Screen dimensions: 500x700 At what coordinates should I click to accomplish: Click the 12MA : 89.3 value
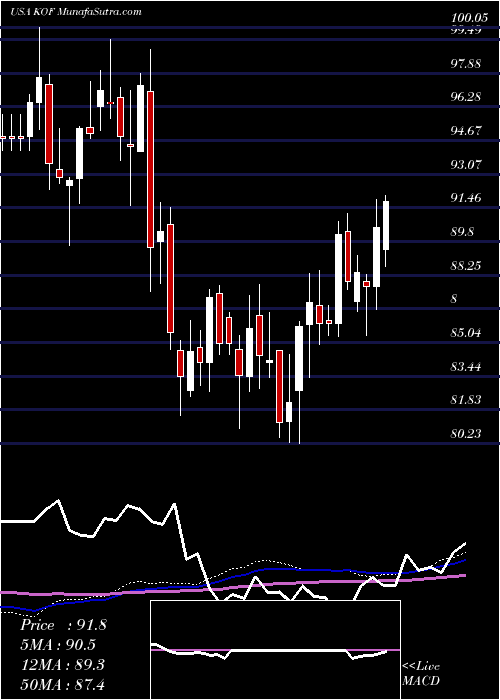tap(62, 664)
